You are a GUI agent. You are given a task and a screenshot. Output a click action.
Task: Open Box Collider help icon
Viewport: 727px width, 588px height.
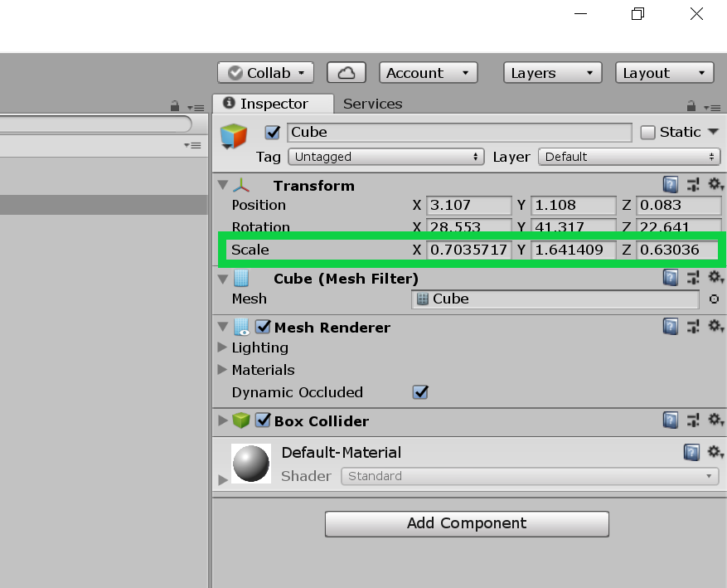[671, 420]
